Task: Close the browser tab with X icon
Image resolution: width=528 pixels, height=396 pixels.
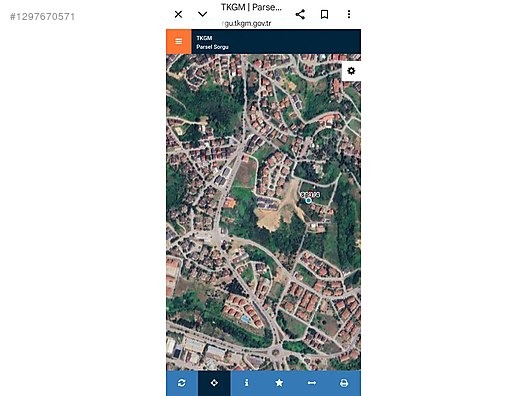Action: [178, 14]
